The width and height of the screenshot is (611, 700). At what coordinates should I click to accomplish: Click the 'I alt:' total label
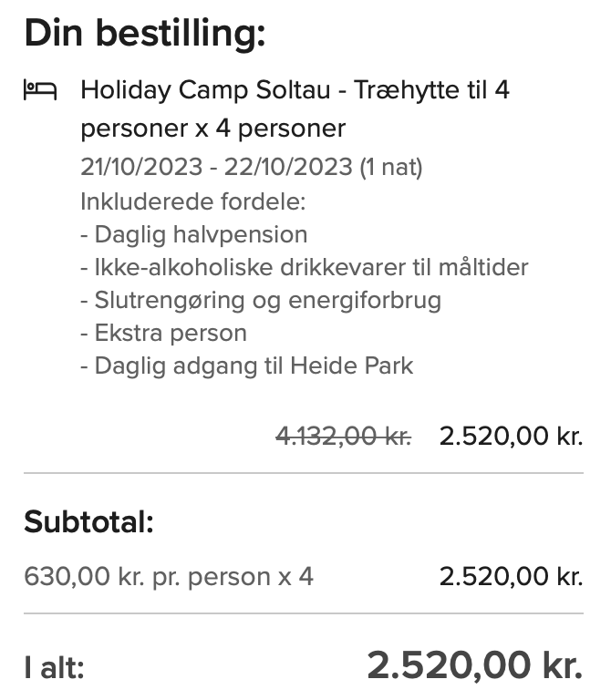54,668
